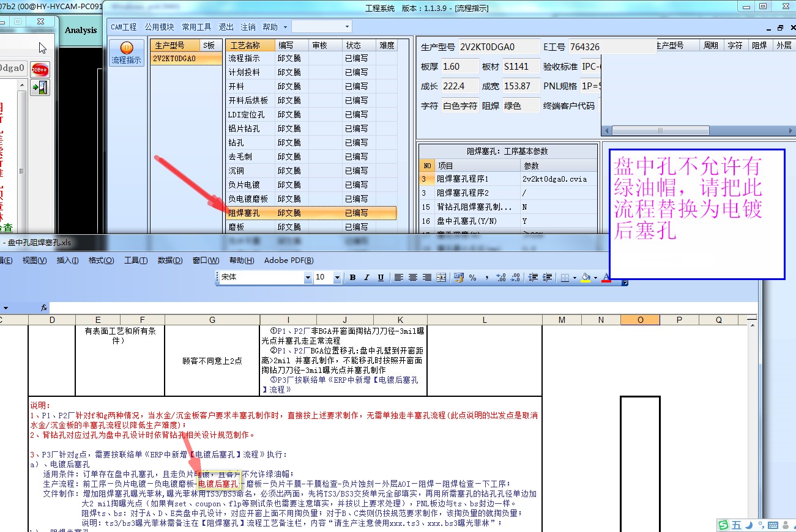Select the 沉铜 process row
The height and width of the screenshot is (532, 796).
point(311,171)
